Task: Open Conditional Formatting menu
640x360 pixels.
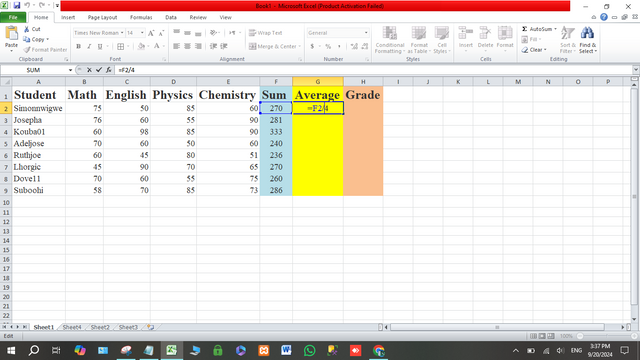Action: [x=390, y=40]
